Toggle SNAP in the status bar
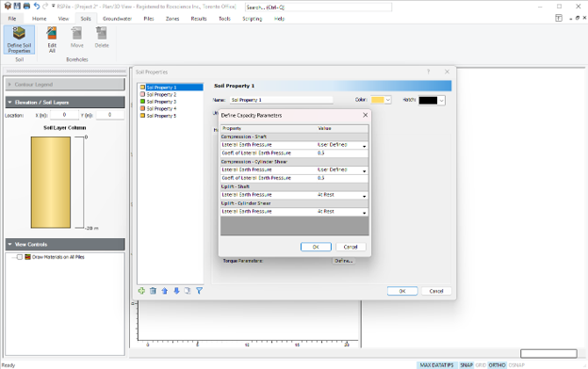588x369 pixels. coord(466,365)
